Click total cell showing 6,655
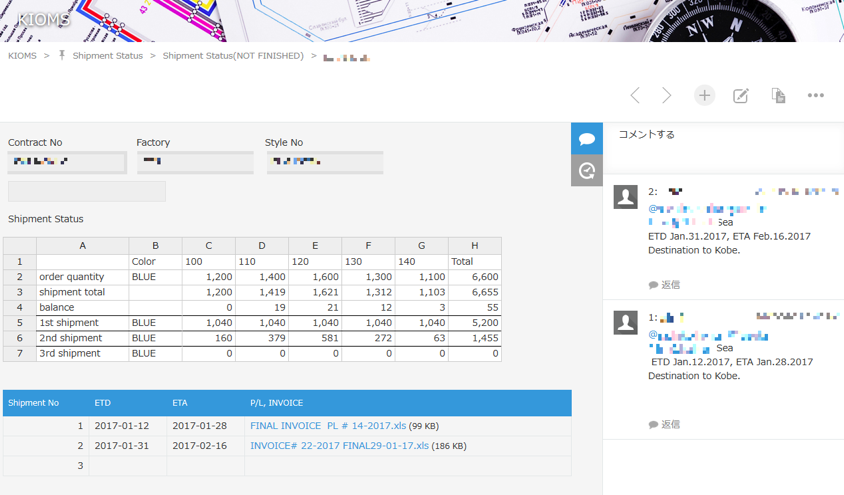This screenshot has width=844, height=495. click(475, 292)
